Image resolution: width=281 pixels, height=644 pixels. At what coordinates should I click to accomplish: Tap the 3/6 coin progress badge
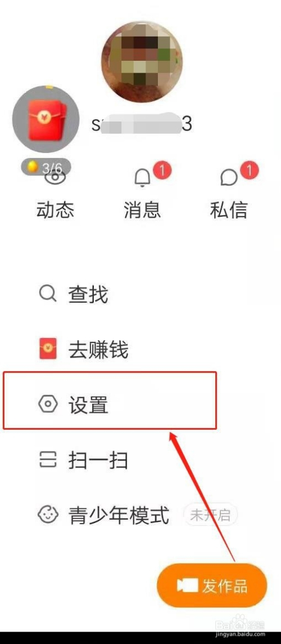point(46,167)
